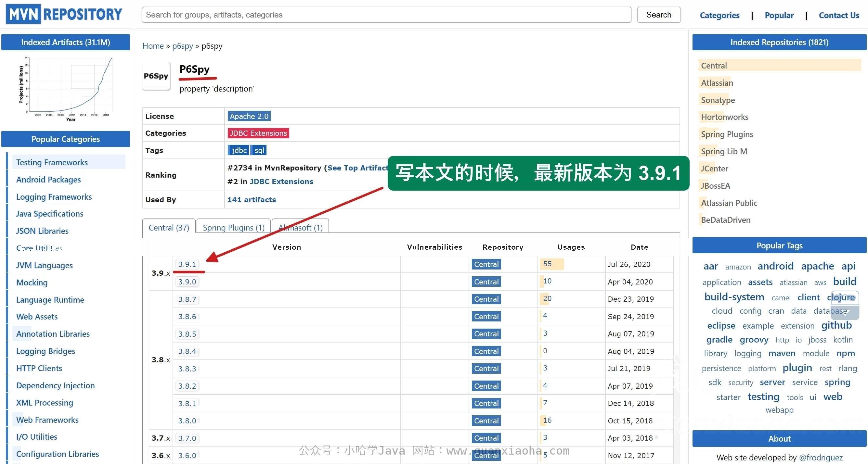Open Dependency Injection category
Screen dimensions: 868x464
click(55, 385)
